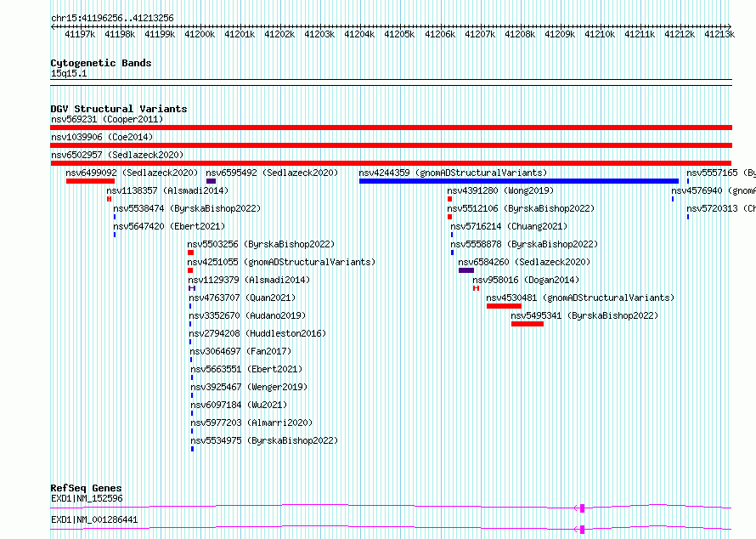Click the nsv4244359 (gnomADStructuralVariants) label
Screen dimensions: 756x539
[453, 173]
